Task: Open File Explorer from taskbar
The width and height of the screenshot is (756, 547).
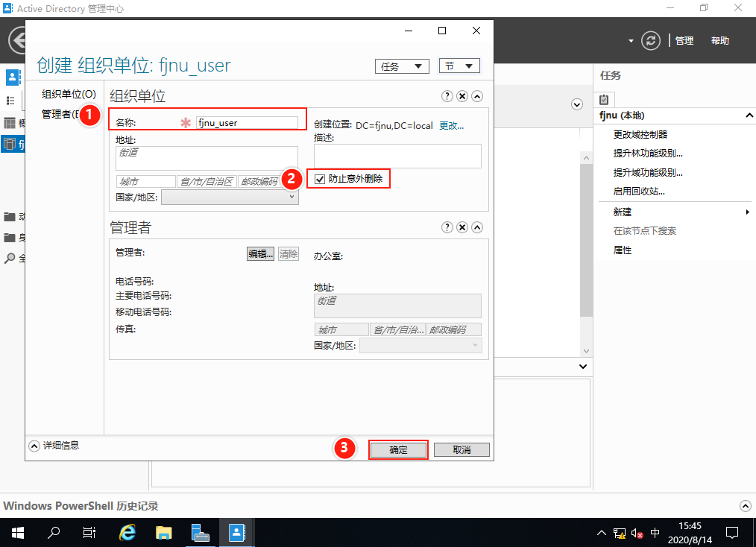Action: pos(164,533)
